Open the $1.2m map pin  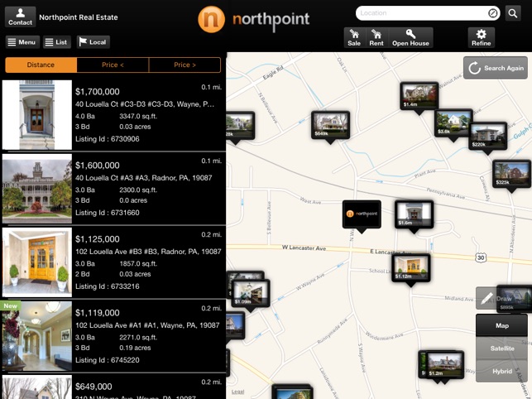tap(444, 365)
